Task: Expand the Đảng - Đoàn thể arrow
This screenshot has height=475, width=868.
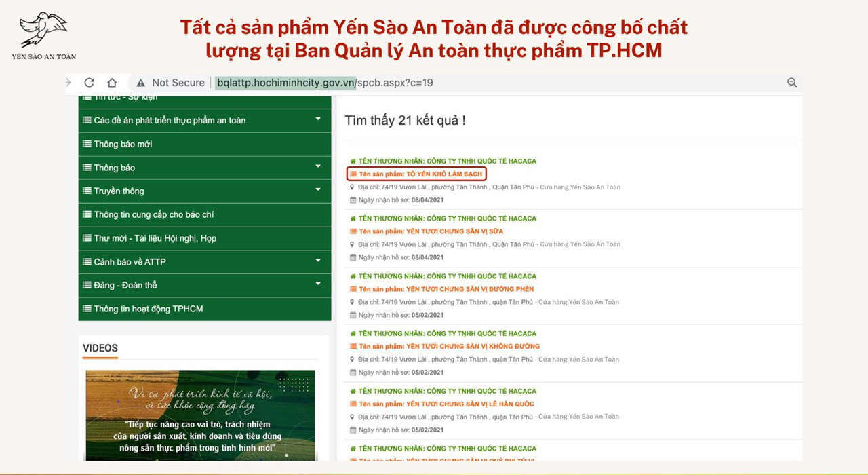Action: pyautogui.click(x=318, y=285)
